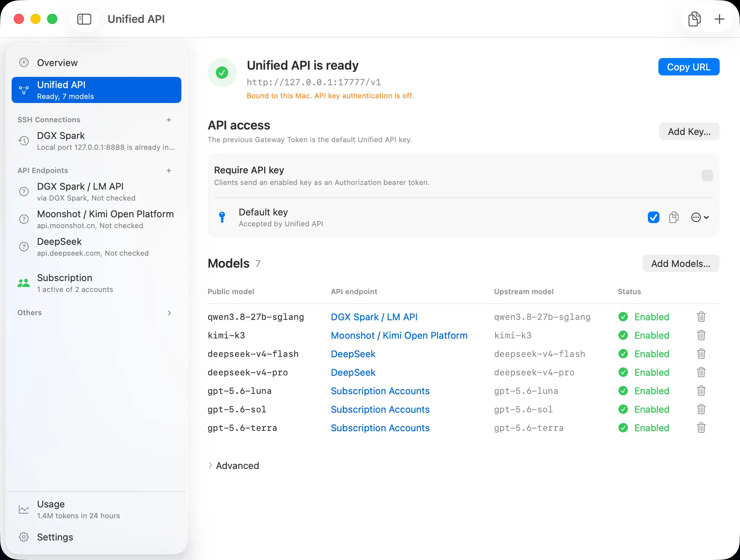The width and height of the screenshot is (740, 560).
Task: Open Settings in the sidebar
Action: point(96,537)
